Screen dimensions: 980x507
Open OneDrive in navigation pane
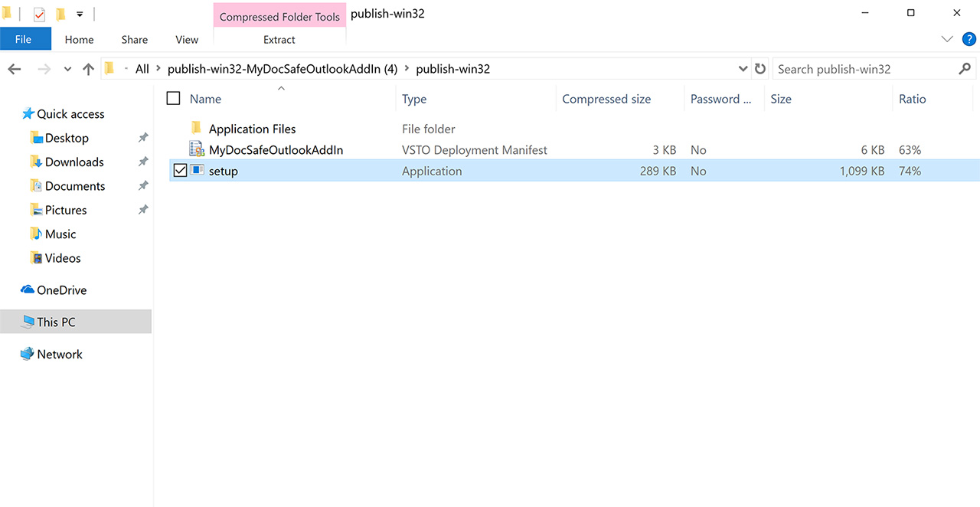tap(61, 290)
